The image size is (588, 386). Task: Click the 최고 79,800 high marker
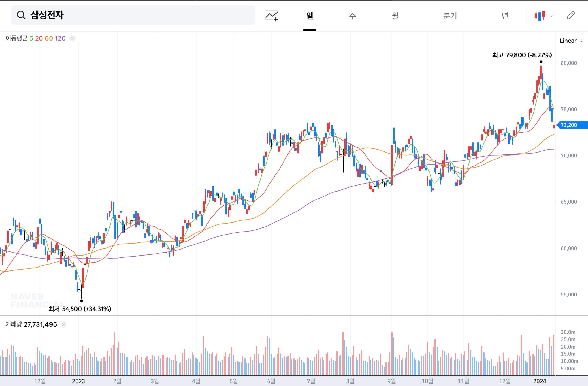pyautogui.click(x=522, y=55)
